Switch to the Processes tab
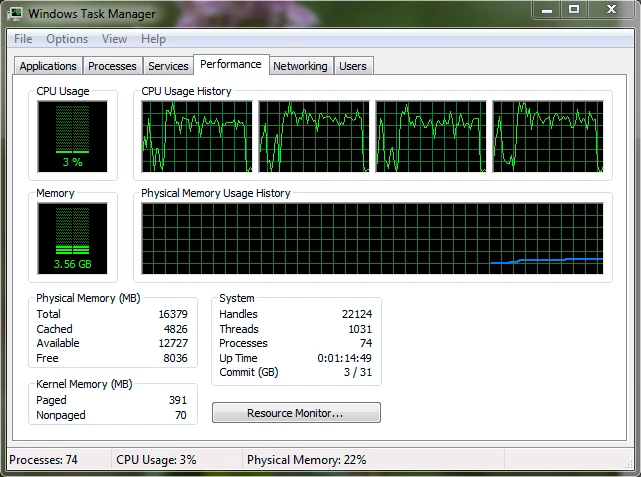Image resolution: width=641 pixels, height=477 pixels. pyautogui.click(x=112, y=66)
